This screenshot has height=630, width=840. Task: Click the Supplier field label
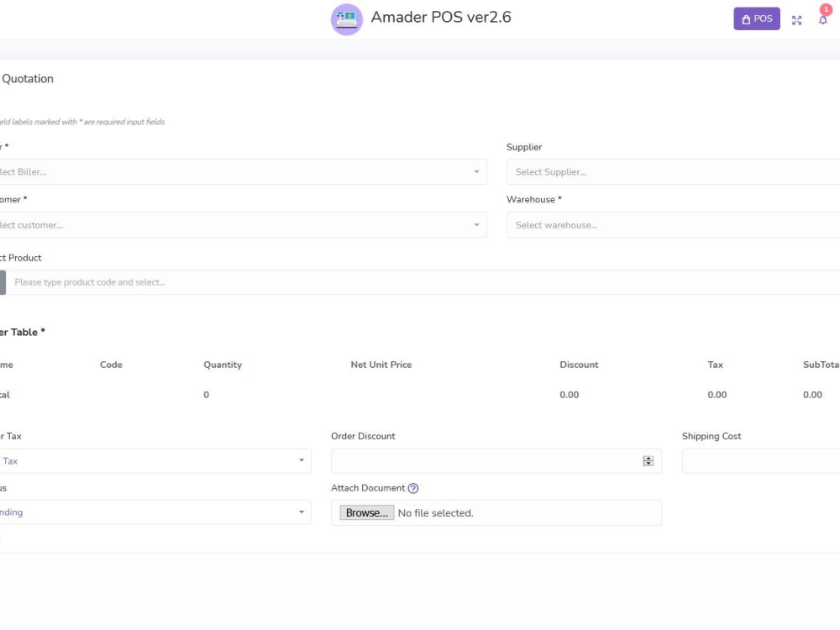(524, 147)
